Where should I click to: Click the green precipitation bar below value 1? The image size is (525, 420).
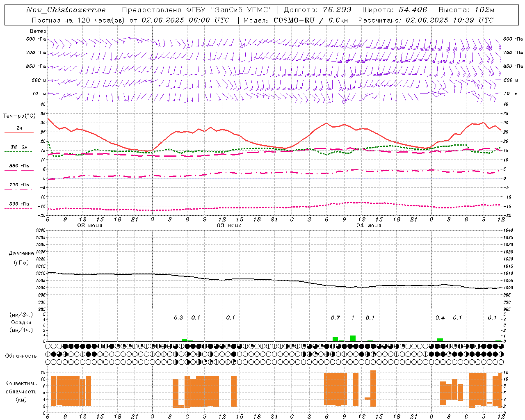(353, 338)
